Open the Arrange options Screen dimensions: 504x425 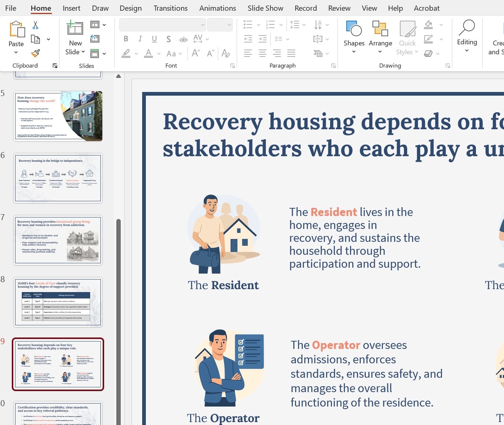[x=380, y=37]
